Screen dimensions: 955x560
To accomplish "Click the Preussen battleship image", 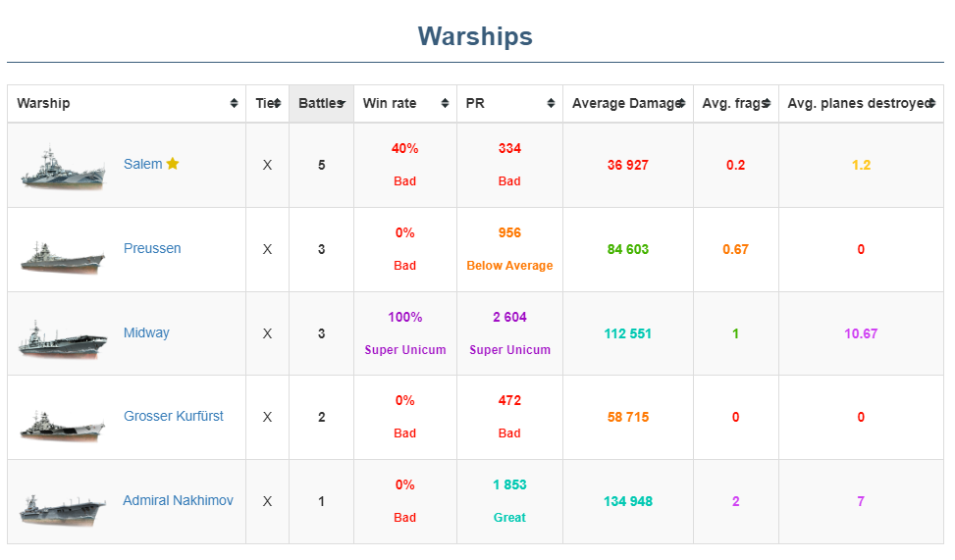I will [63, 253].
